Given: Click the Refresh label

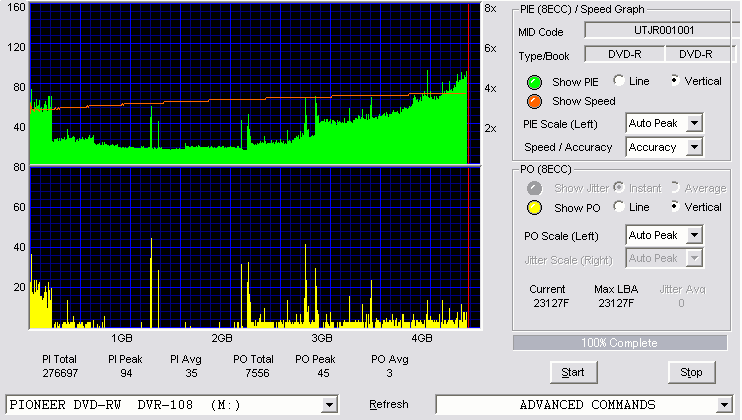Looking at the screenshot, I should coord(389,404).
